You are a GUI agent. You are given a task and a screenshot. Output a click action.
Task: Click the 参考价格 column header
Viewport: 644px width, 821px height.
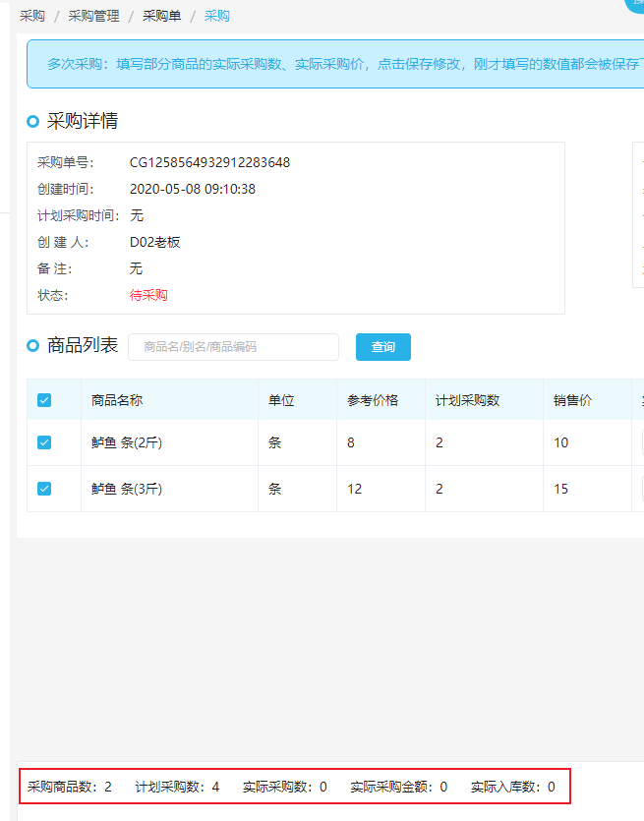coord(373,400)
